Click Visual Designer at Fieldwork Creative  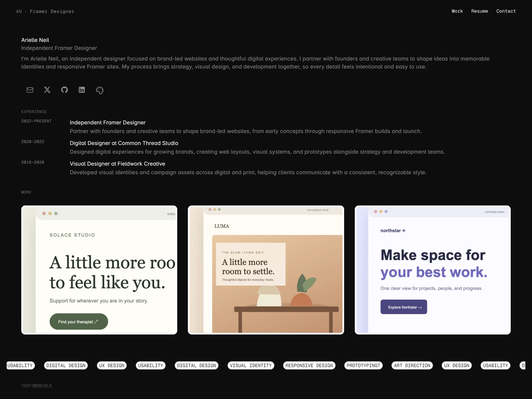point(117,164)
